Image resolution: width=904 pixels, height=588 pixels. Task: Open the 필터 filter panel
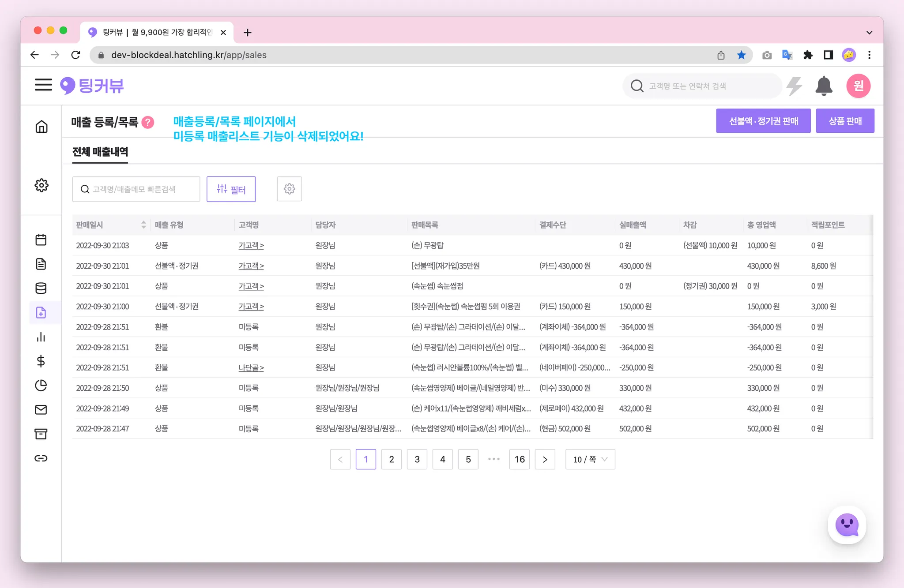[x=231, y=189]
